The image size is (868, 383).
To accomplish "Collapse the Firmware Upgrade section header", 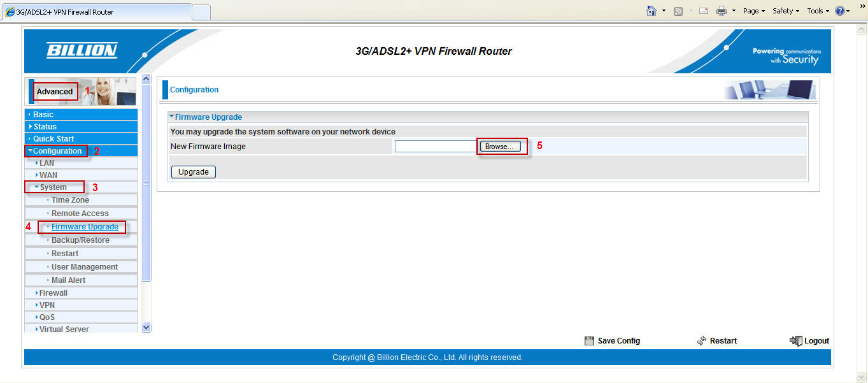I will (x=488, y=117).
